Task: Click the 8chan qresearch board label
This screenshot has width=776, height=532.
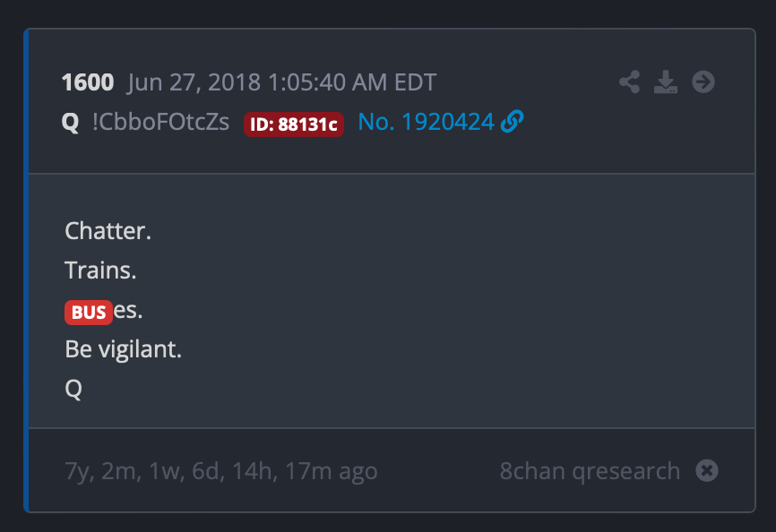Action: click(590, 470)
